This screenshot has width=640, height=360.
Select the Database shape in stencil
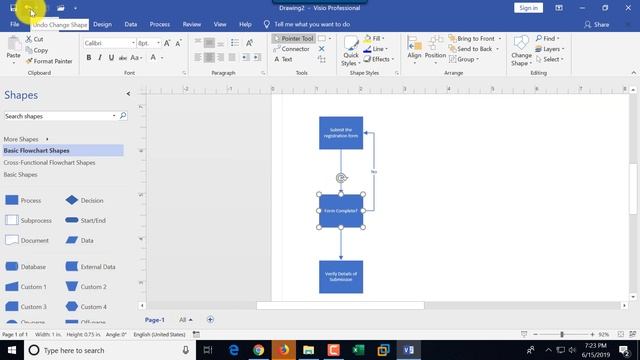(25, 267)
